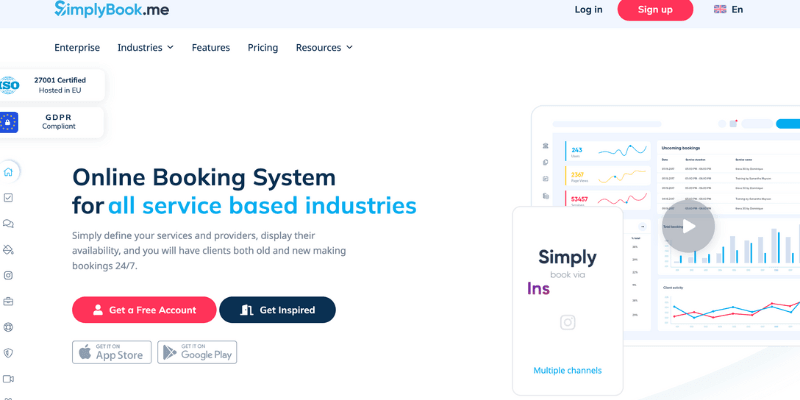Select the paint bucket sidebar icon
Image resolution: width=800 pixels, height=400 pixels.
[x=8, y=249]
